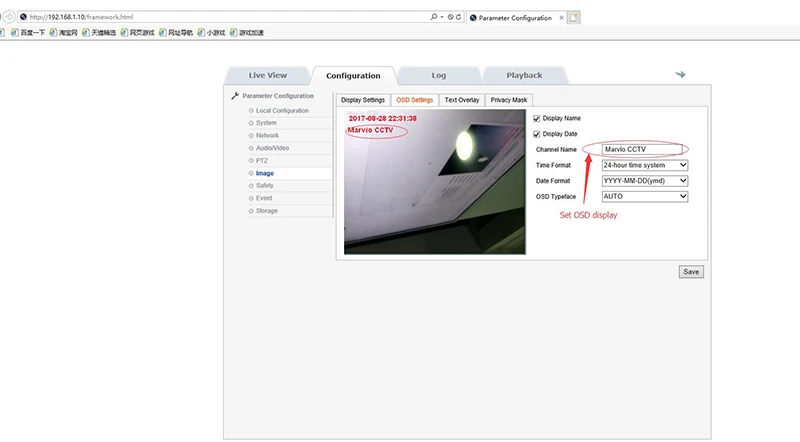Image resolution: width=800 pixels, height=442 pixels.
Task: Open the 游戏加速 bookmark
Action: click(247, 33)
